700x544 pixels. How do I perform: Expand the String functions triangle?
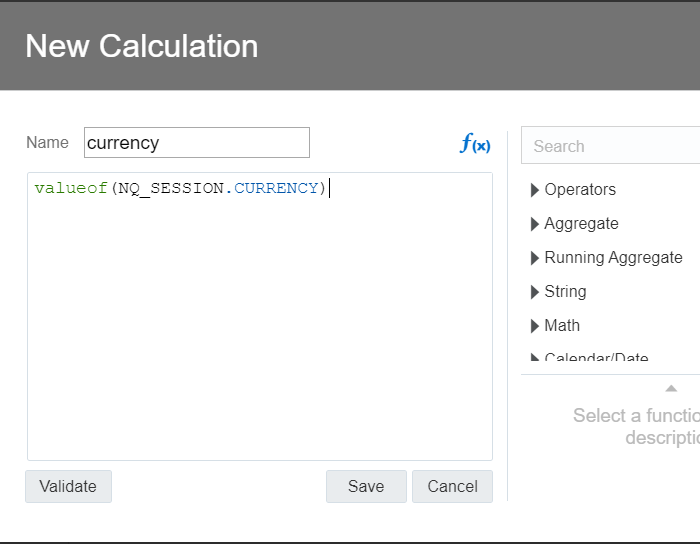tap(535, 292)
